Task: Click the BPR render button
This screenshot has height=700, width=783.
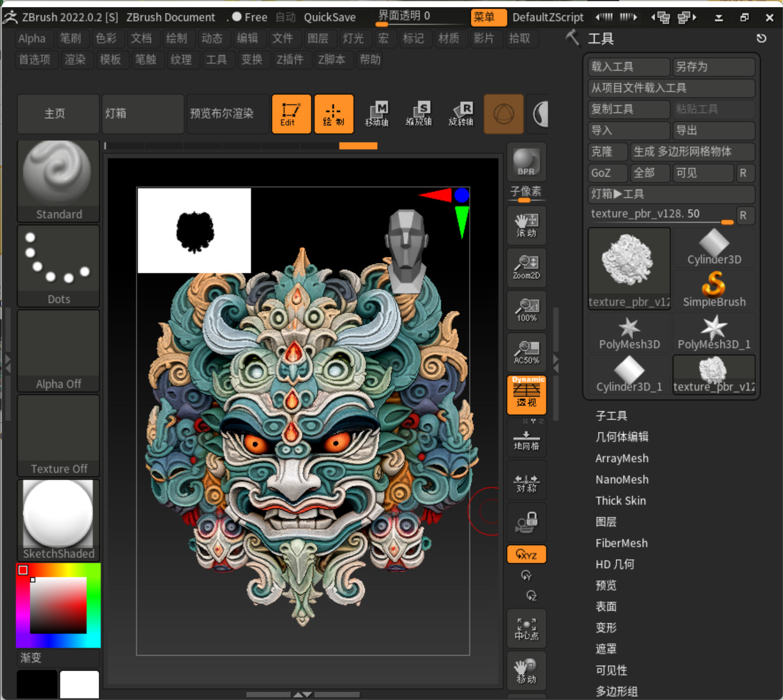Action: tap(526, 161)
